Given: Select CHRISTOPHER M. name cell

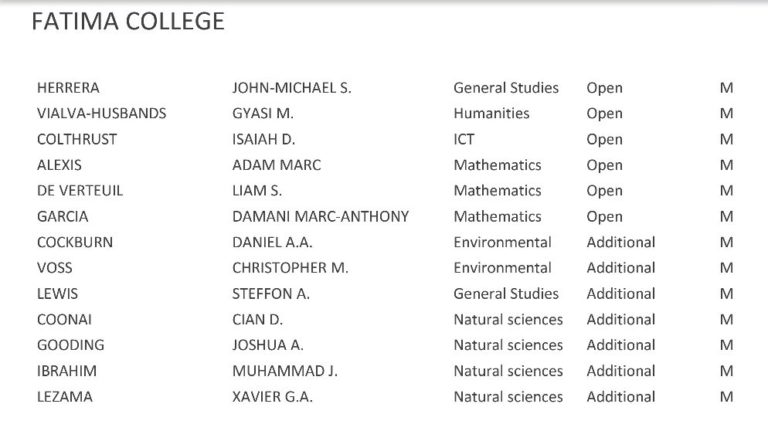Looking at the screenshot, I should (x=290, y=268).
